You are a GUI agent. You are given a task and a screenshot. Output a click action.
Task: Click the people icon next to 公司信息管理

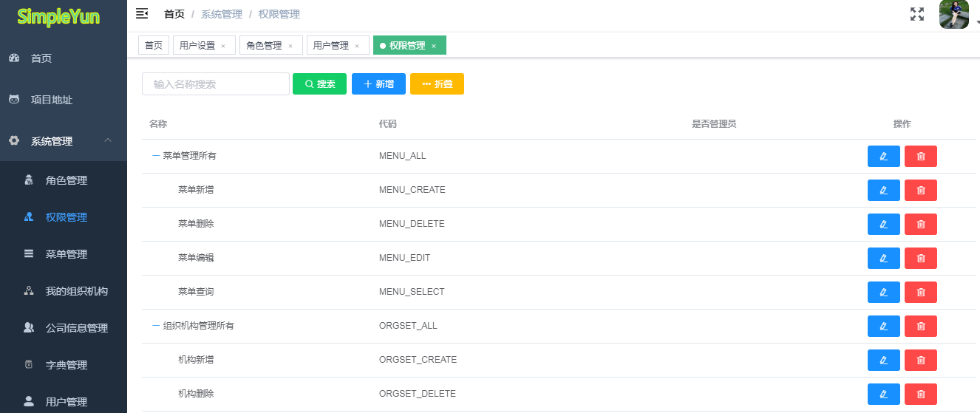29,327
